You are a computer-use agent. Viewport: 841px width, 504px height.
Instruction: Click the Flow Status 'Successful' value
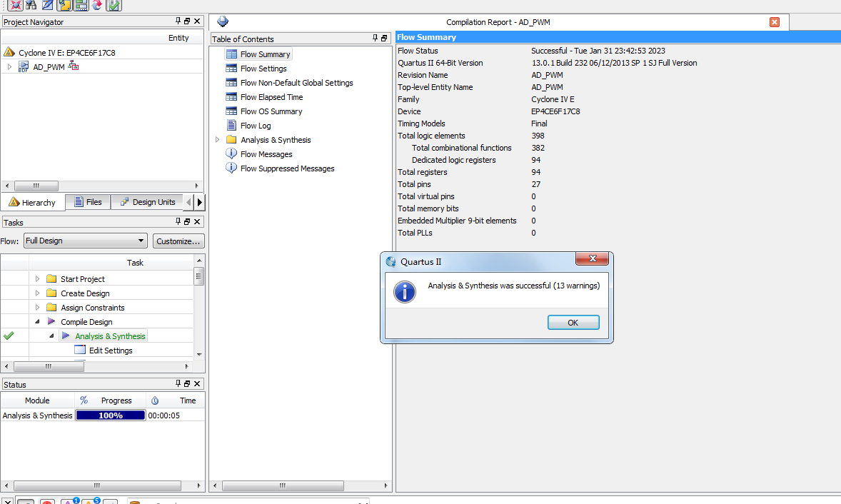tap(598, 51)
